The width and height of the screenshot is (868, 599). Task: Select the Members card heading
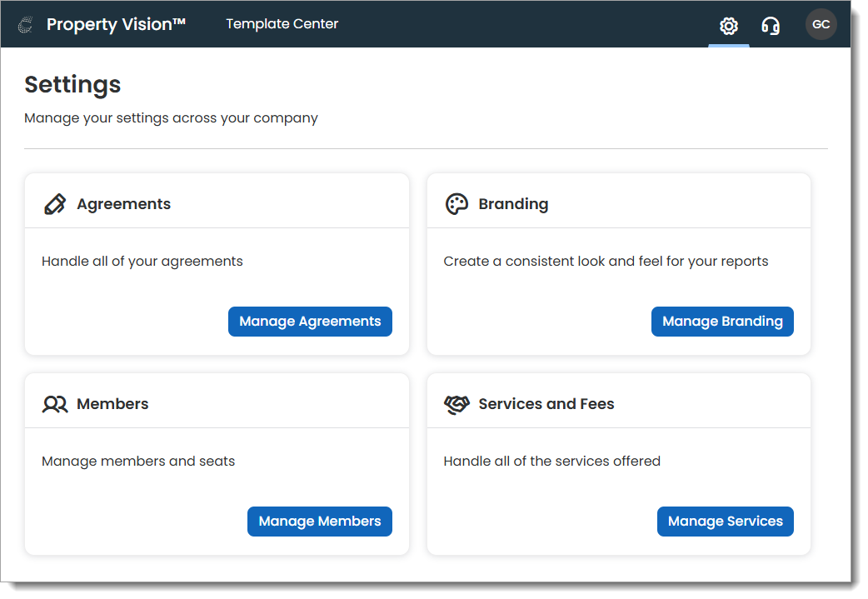112,404
